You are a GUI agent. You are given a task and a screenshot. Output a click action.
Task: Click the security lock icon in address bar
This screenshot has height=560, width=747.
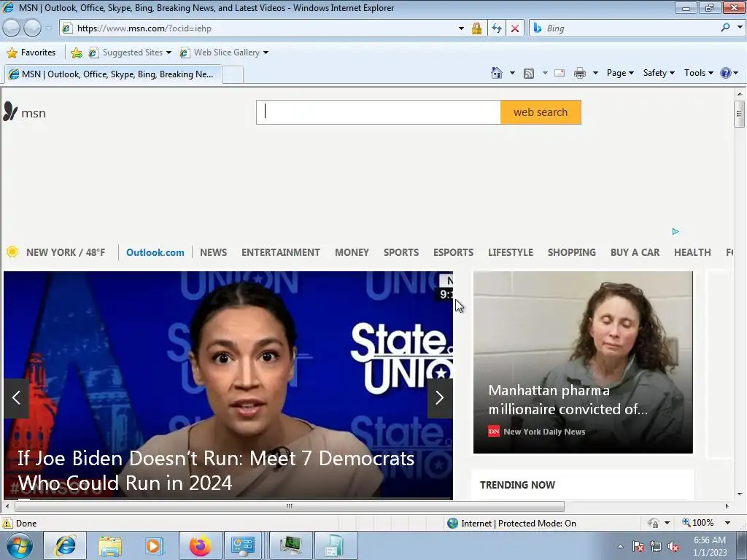point(476,28)
